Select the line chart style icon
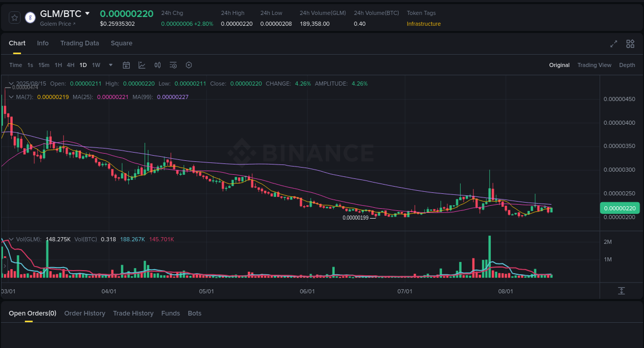The width and height of the screenshot is (644, 348). [x=142, y=65]
